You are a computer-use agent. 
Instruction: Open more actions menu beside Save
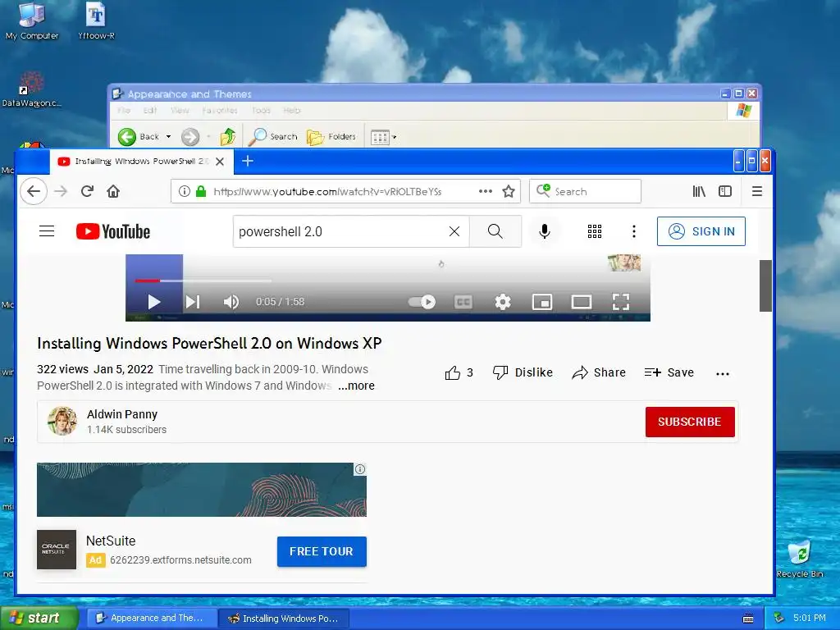click(723, 374)
